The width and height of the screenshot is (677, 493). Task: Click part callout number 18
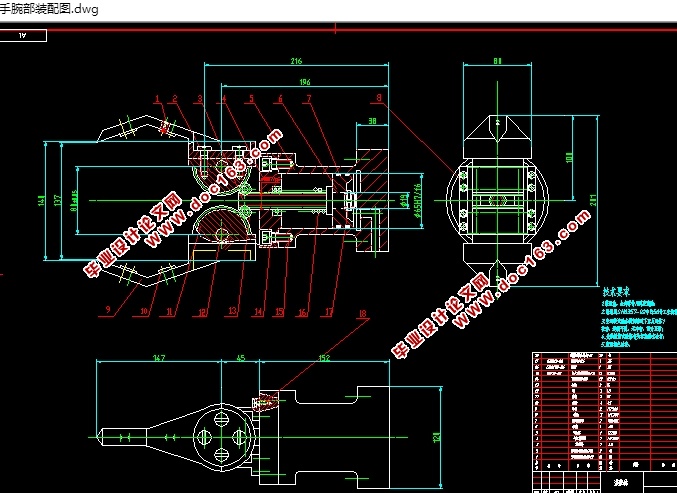point(362,313)
